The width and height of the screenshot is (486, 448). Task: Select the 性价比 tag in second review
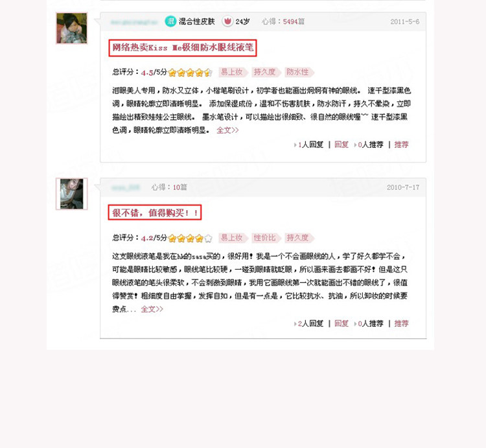pos(266,238)
